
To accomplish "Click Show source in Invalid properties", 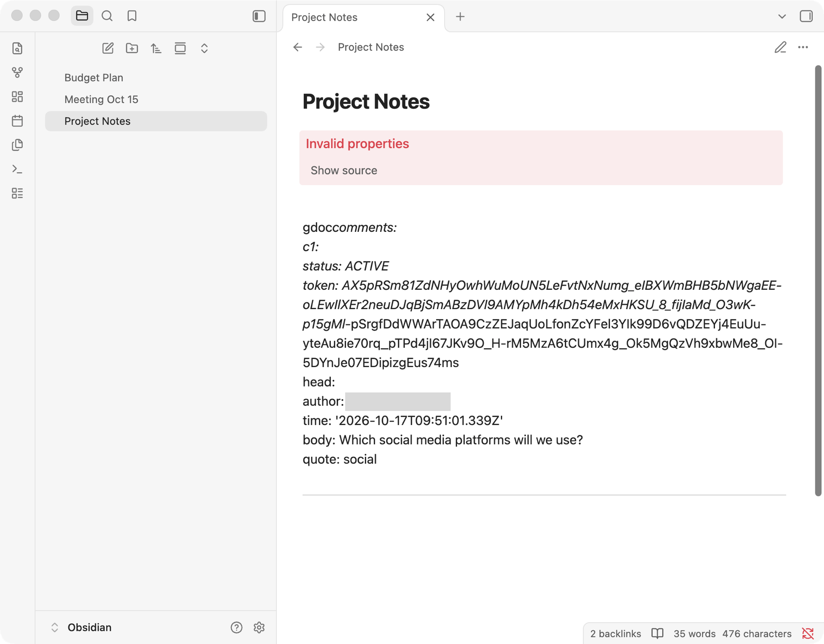I will pyautogui.click(x=344, y=170).
